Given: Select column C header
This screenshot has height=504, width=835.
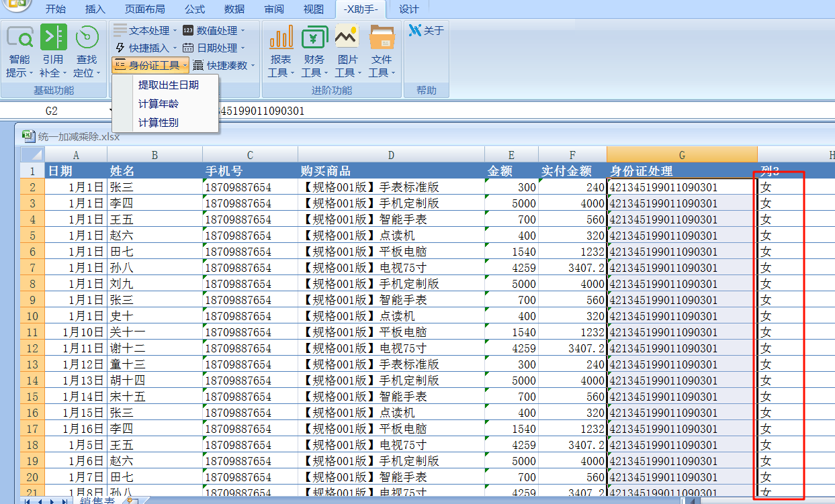Looking at the screenshot, I should pyautogui.click(x=250, y=155).
